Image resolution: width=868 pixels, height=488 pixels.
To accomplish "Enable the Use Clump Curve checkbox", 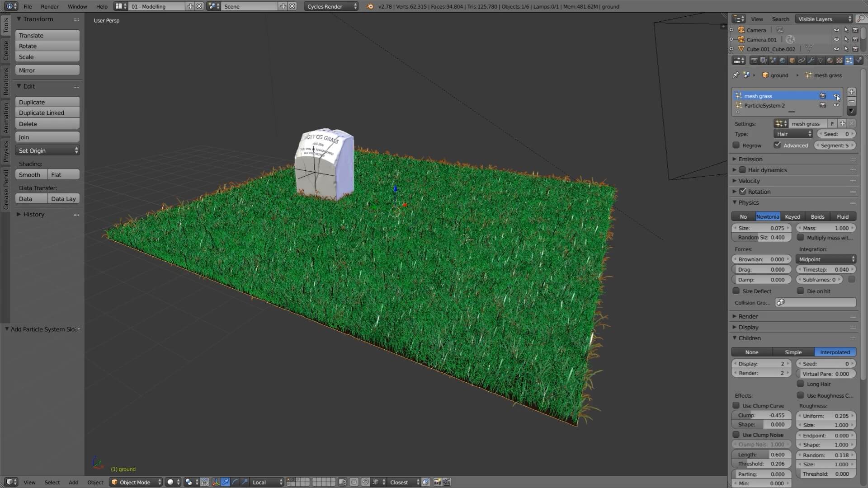I will (x=736, y=406).
